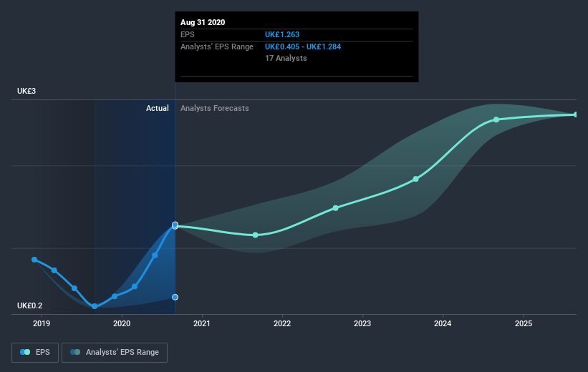
Task: Click the 2023 x-axis label
Action: [362, 323]
